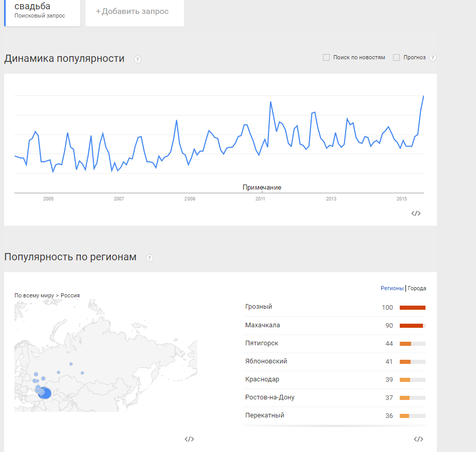
Task: Switch to the Регионы tab
Action: (x=392, y=289)
